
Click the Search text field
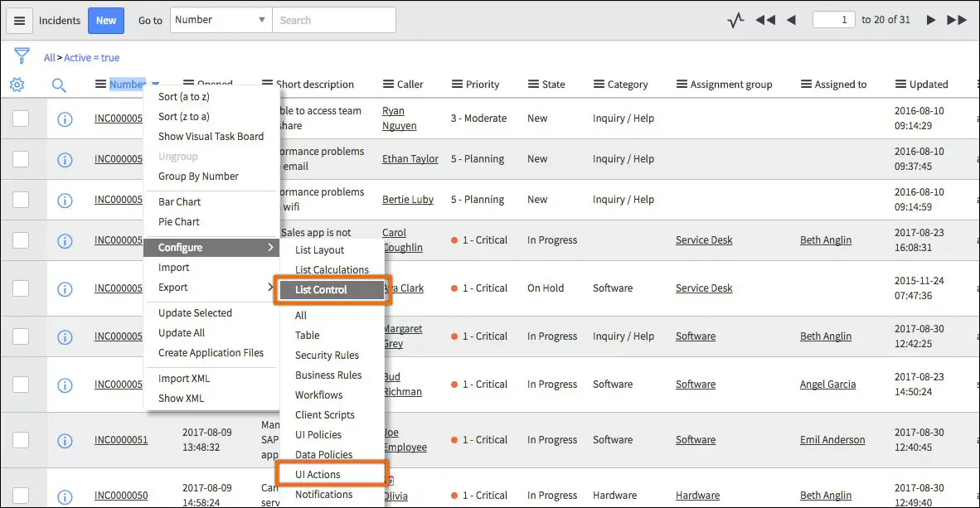[x=333, y=21]
